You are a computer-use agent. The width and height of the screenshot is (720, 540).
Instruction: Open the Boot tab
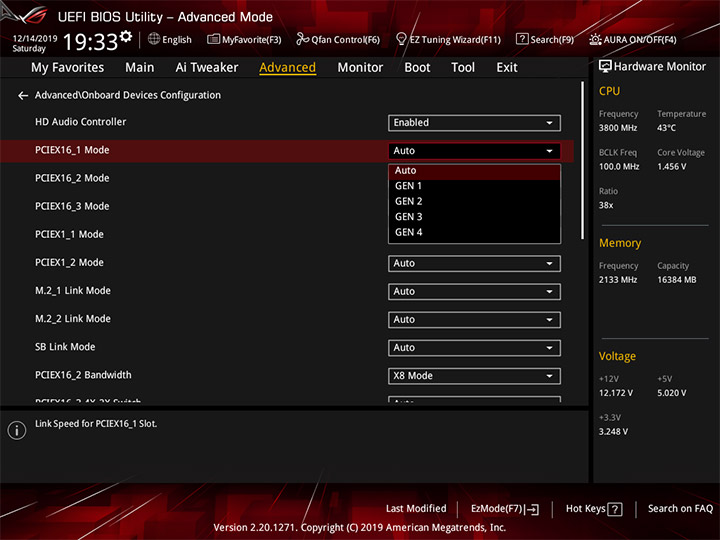417,68
